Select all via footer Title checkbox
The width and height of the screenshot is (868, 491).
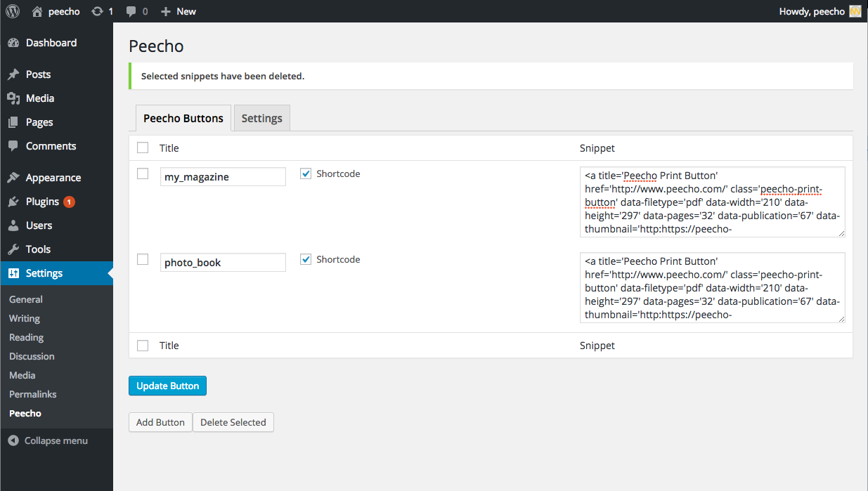(143, 345)
